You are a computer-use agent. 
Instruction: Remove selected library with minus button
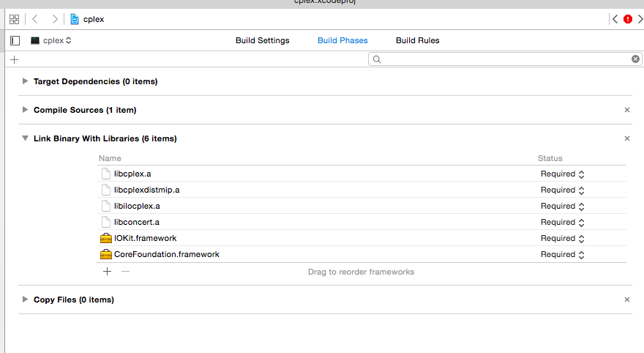click(x=125, y=272)
